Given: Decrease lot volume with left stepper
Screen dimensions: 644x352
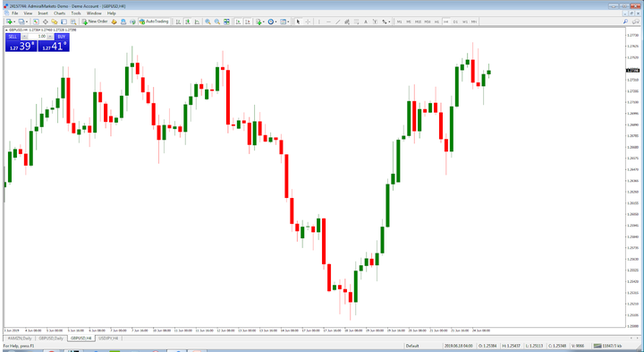Looking at the screenshot, I should (x=24, y=37).
